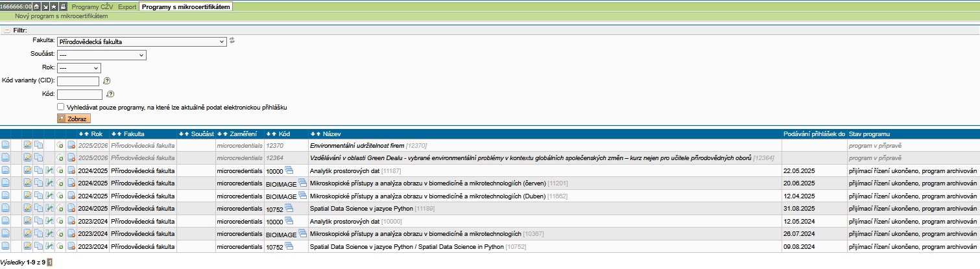Edit Environmentální udržitelnost firem with pencil icon
The width and height of the screenshot is (980, 269).
(27, 145)
